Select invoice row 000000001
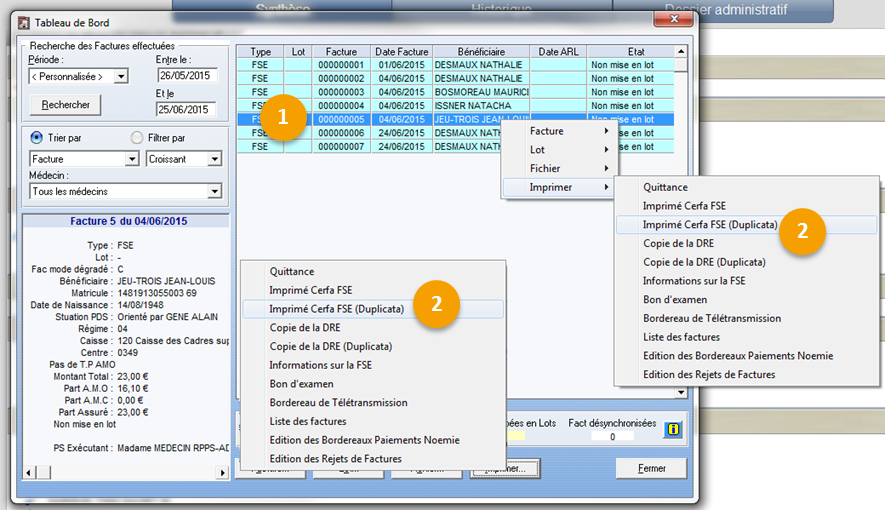Screen dimensions: 885x510 coord(455,65)
